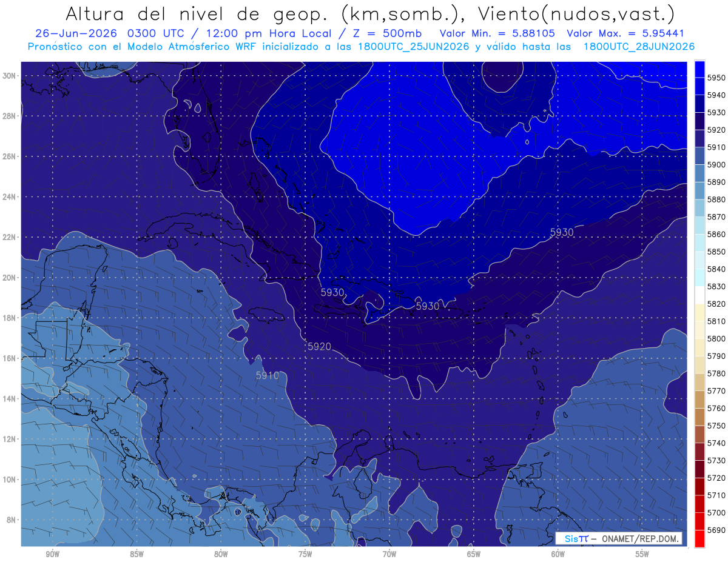Click the legend value 5900
The width and height of the screenshot is (728, 562).
pyautogui.click(x=716, y=164)
